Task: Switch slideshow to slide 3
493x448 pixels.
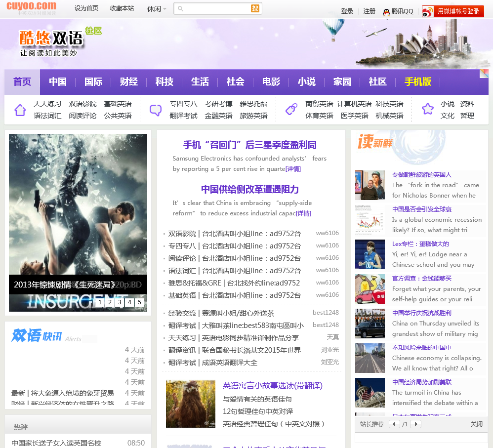Action: [120, 302]
